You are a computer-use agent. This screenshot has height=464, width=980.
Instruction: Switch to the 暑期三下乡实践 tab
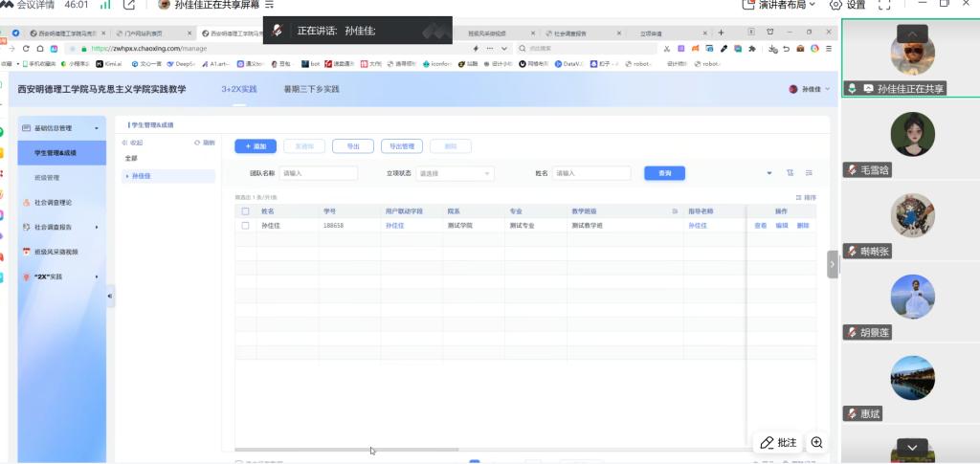click(311, 89)
